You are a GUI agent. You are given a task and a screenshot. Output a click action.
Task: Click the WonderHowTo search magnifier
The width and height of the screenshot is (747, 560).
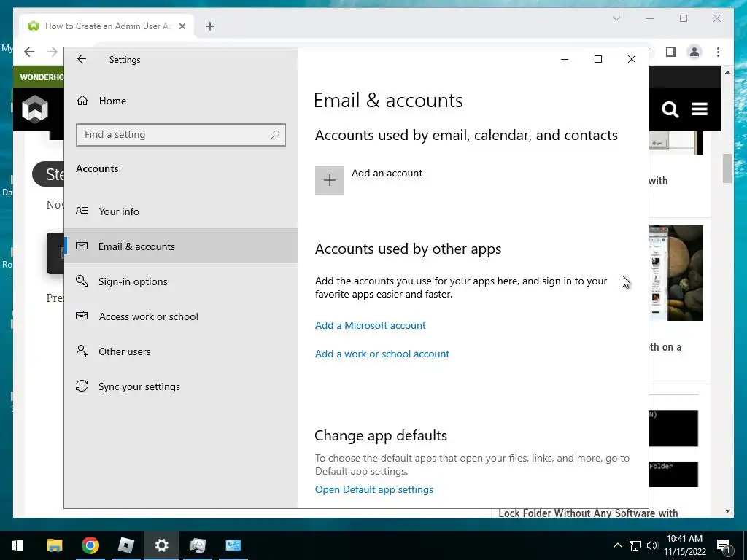(670, 109)
